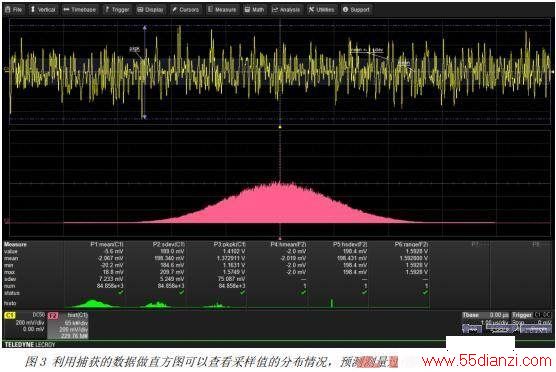Click the Support info icon
Screen dimensions: 556x372
345,10
